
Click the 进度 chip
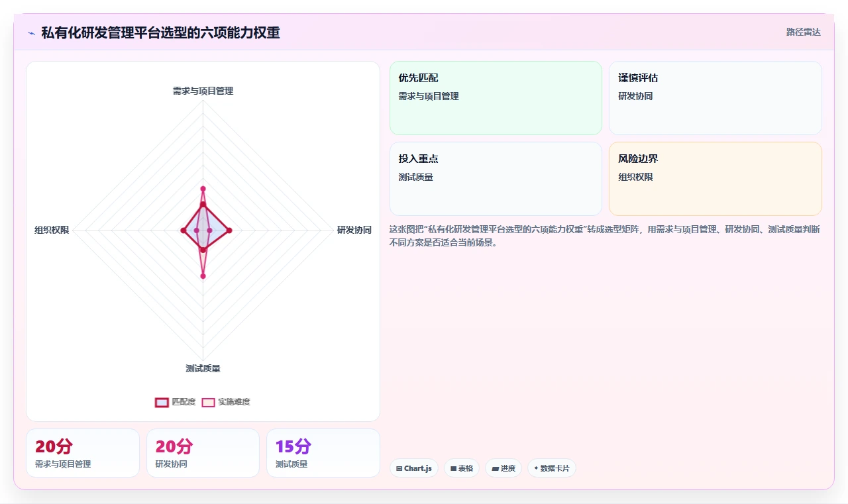503,468
